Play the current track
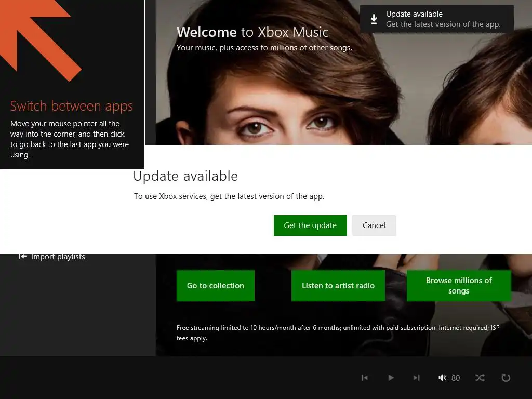This screenshot has height=399, width=532. (x=391, y=378)
